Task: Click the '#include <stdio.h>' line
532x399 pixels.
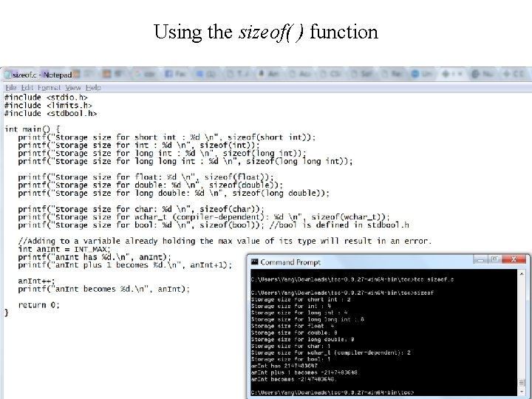Action: click(x=46, y=98)
